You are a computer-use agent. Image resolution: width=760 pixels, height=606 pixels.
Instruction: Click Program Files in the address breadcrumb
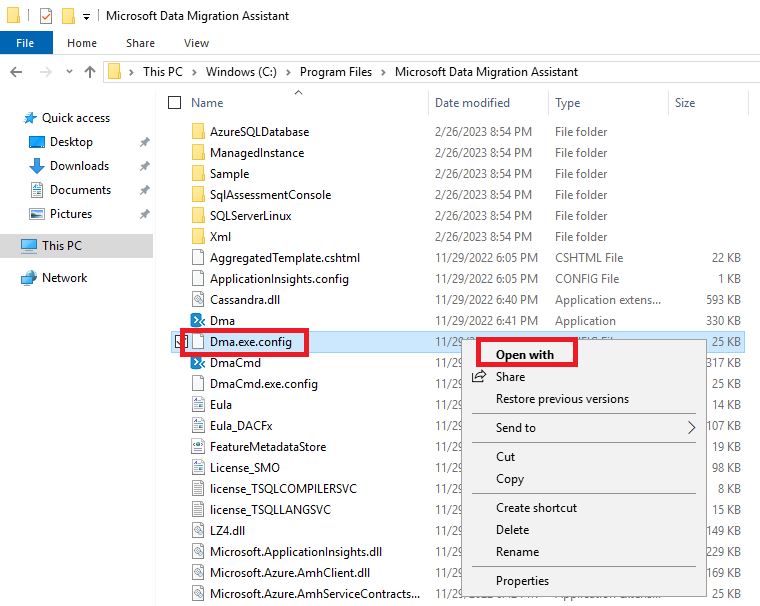(336, 72)
